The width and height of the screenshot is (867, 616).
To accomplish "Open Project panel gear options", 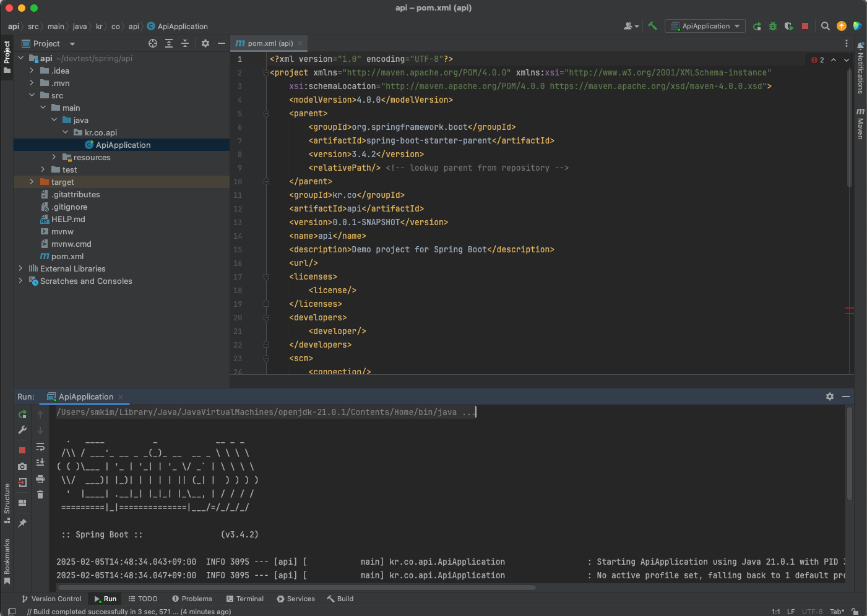I will point(205,43).
